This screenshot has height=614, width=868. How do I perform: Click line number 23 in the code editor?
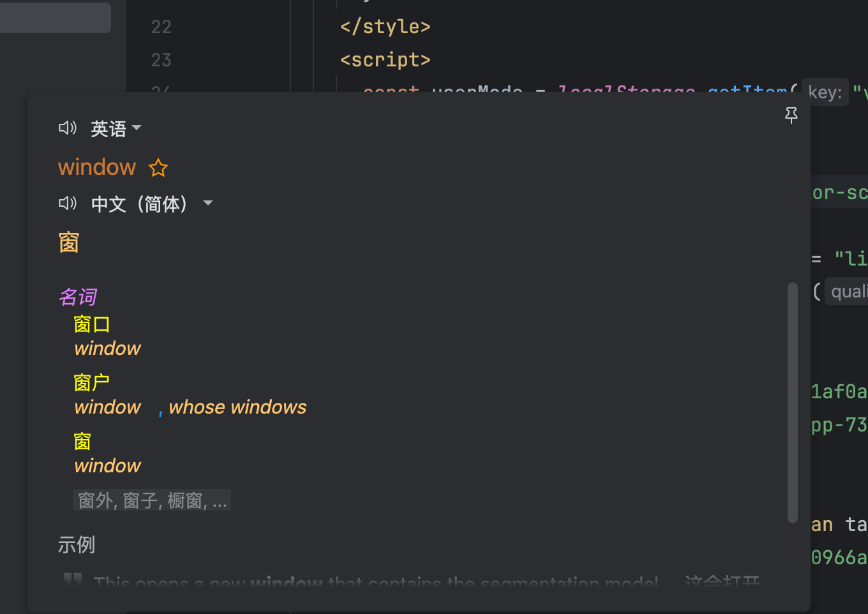tap(161, 59)
